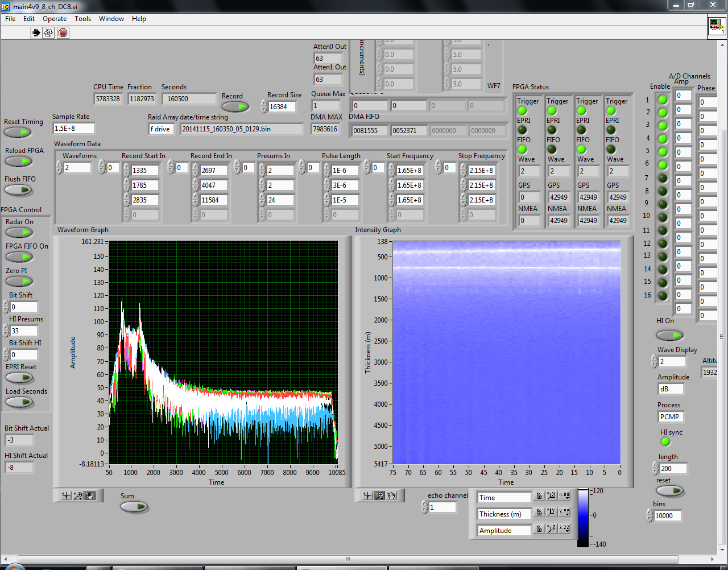This screenshot has height=570, width=728.
Task: Toggle the Radar On switch
Action: click(19, 233)
